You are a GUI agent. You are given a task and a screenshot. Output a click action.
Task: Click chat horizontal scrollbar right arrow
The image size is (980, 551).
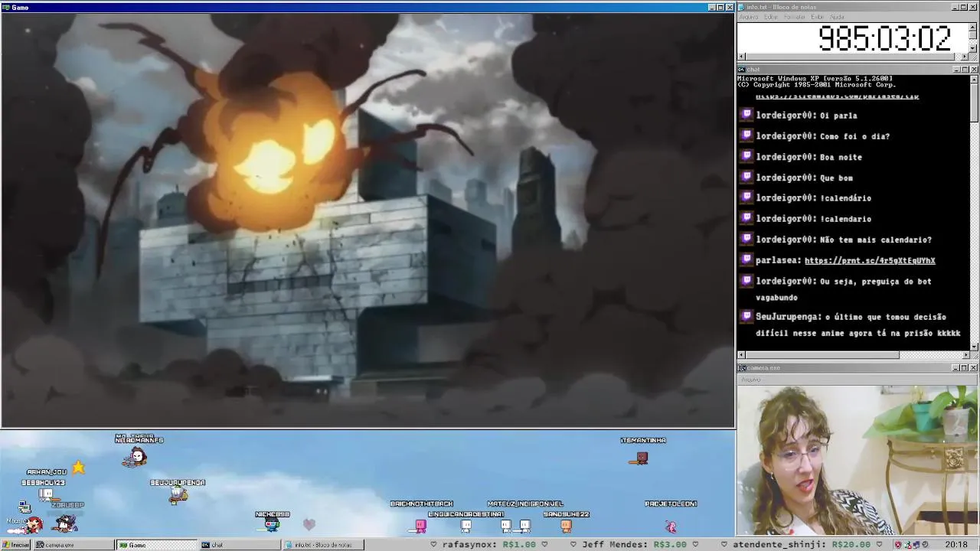coord(965,355)
